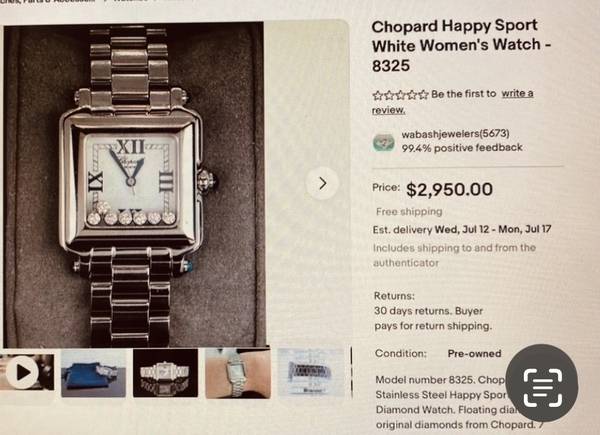
Task: Select the watch bracelet side-view thumbnail
Action: click(311, 372)
